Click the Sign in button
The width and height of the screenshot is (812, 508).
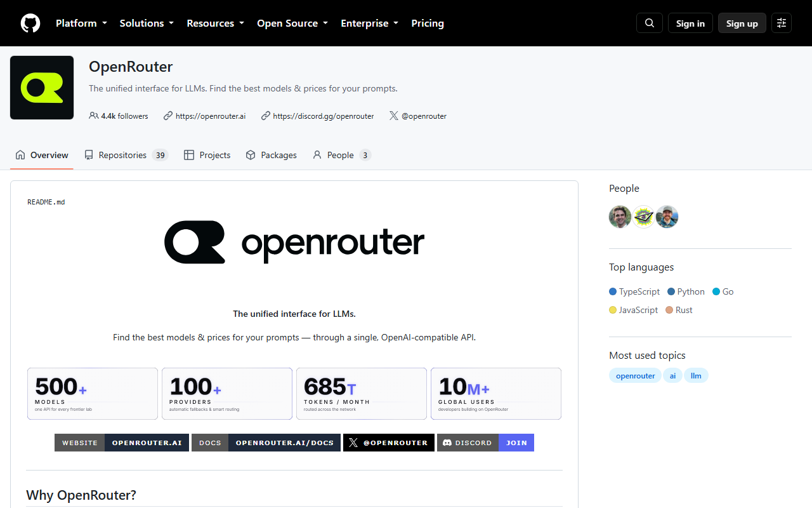point(690,23)
